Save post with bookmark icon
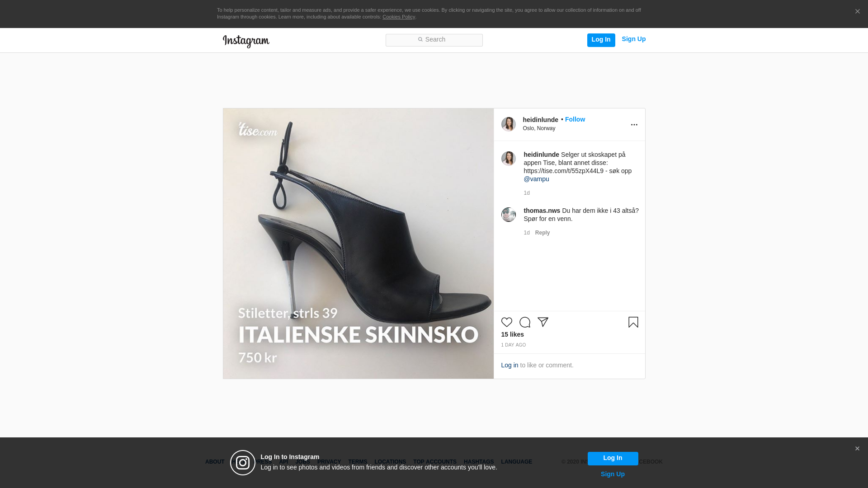The height and width of the screenshot is (488, 868). 633,322
